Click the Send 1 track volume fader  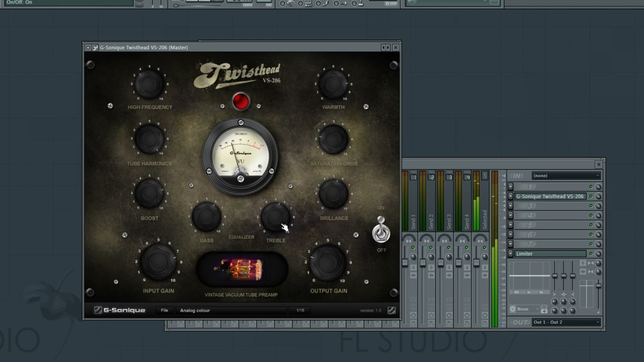coord(405,263)
